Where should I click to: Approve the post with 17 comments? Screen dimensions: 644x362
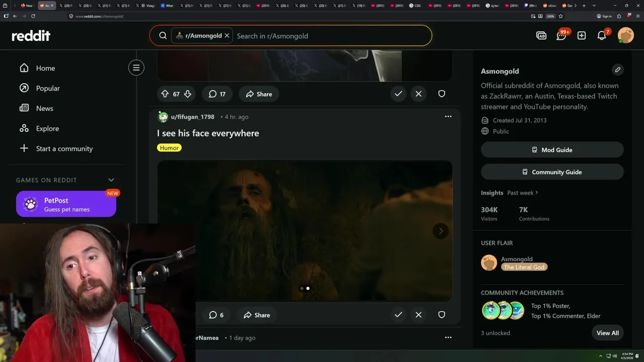398,94
